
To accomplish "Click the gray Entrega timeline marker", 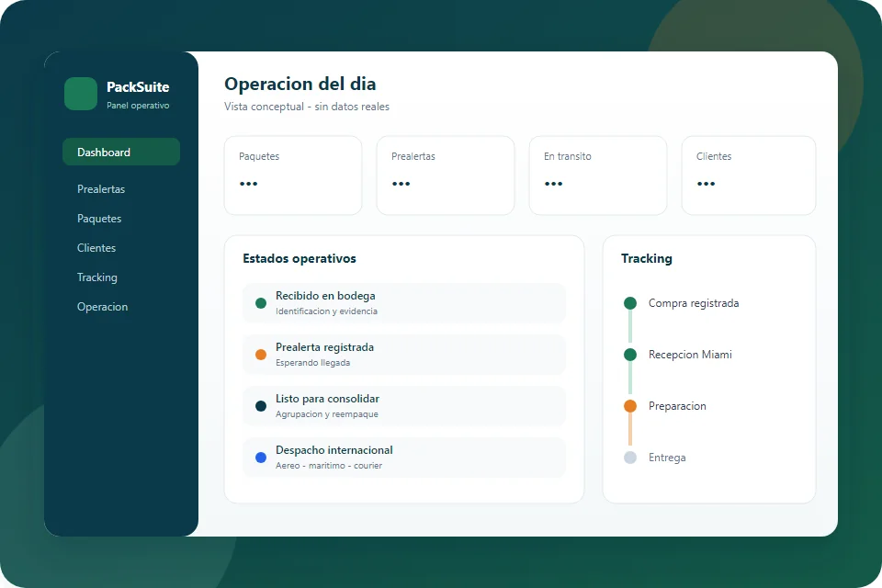I will pyautogui.click(x=630, y=458).
